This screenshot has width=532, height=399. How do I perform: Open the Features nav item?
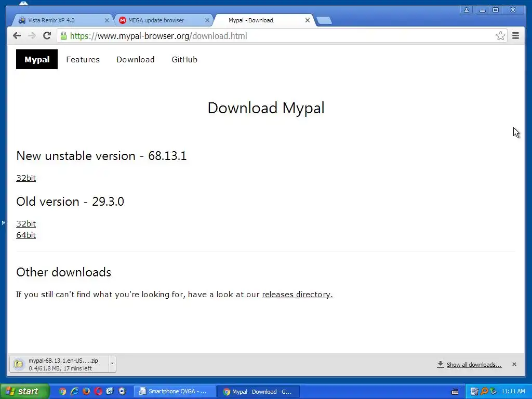83,59
